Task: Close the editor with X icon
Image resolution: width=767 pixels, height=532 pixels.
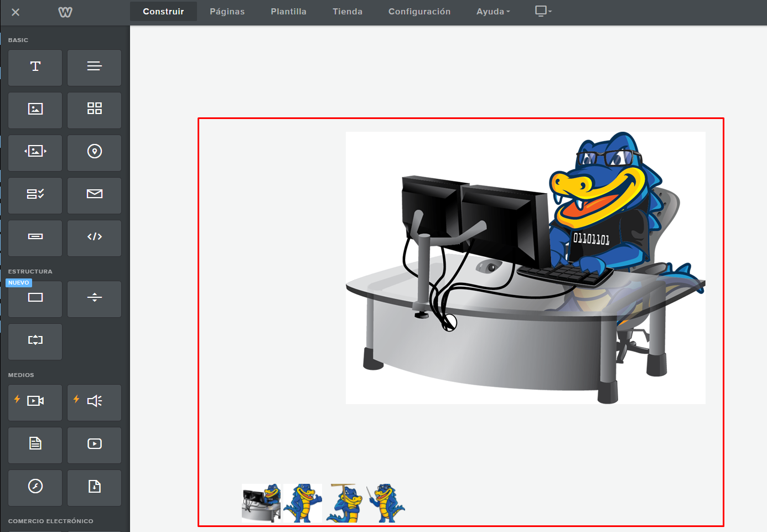Action: (15, 12)
